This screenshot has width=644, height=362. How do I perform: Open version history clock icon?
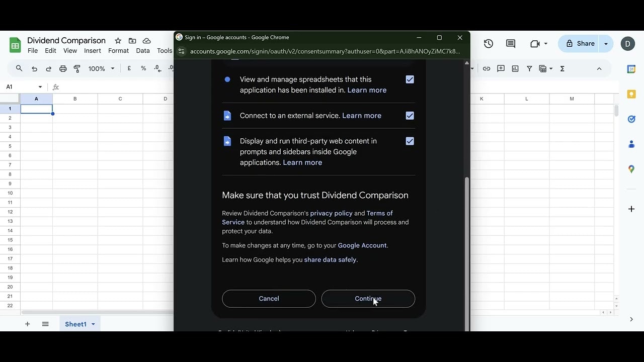489,44
